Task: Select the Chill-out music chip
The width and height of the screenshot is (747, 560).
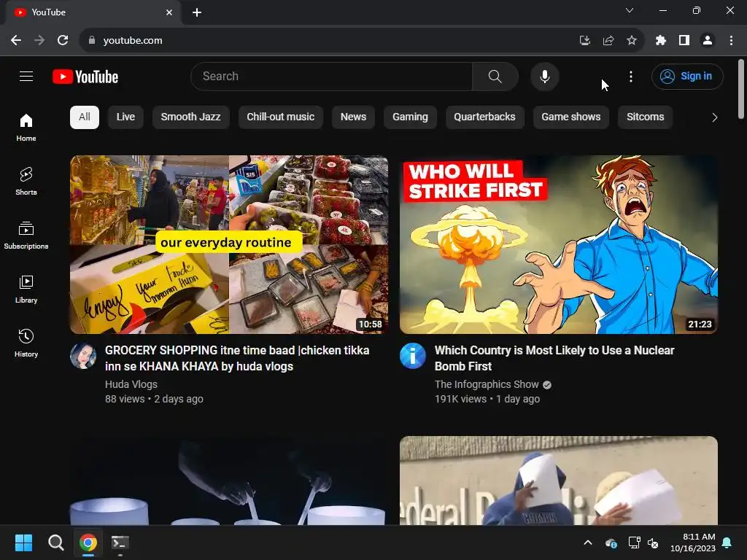Action: (281, 117)
